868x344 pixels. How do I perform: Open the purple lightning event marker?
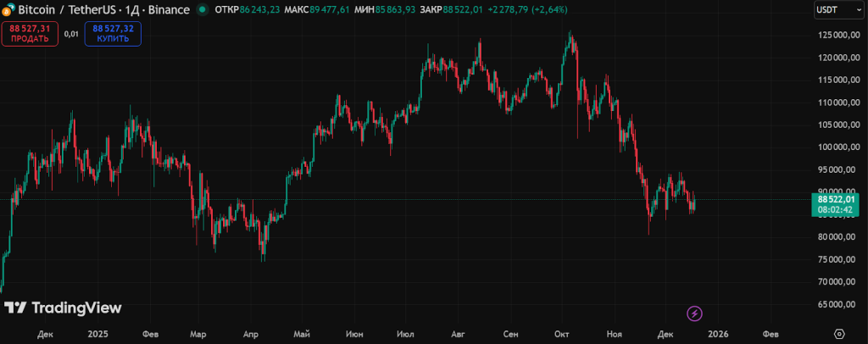tap(694, 313)
